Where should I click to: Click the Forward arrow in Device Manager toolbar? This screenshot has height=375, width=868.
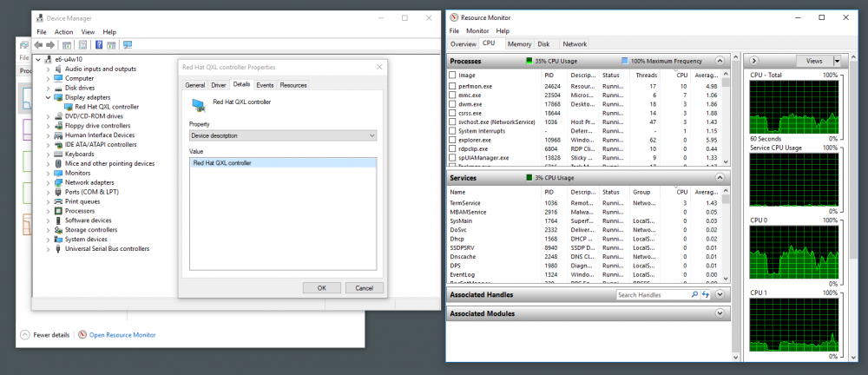50,45
